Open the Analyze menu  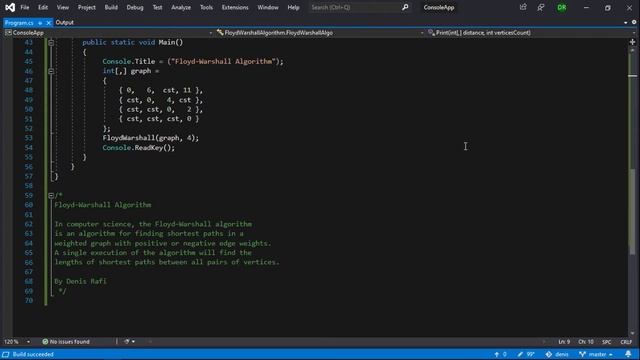[181, 7]
